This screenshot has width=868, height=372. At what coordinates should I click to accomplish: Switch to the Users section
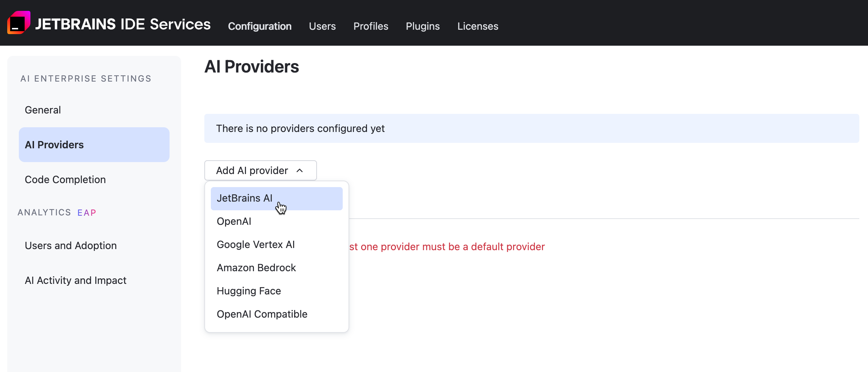(322, 26)
